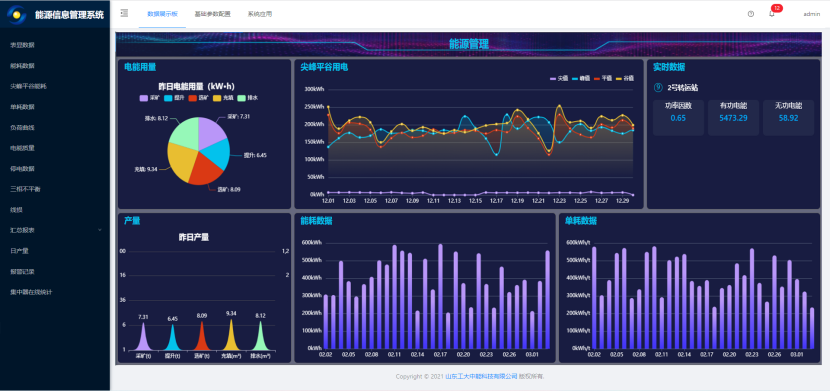Click the yellow 充填 pie slice

point(181,161)
